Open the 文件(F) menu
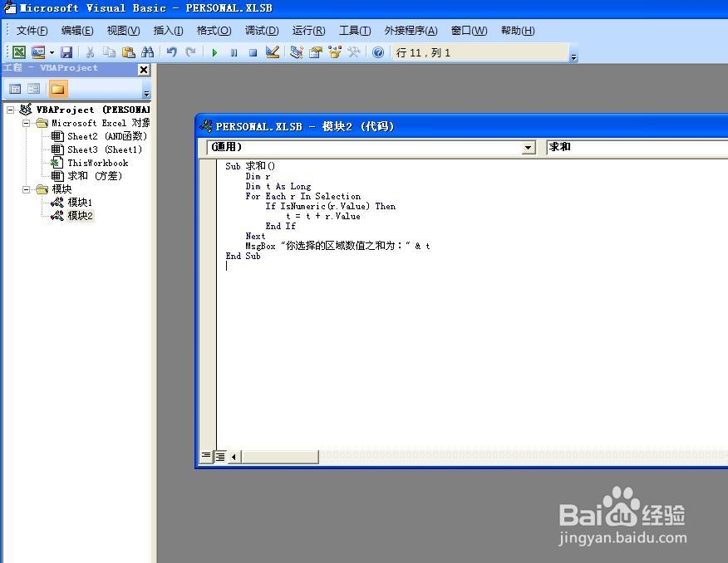 32,31
